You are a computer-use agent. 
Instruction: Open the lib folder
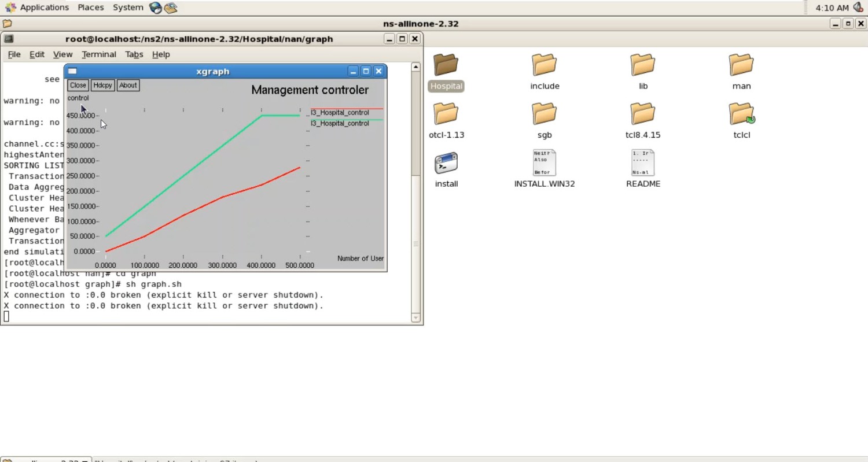(642, 65)
